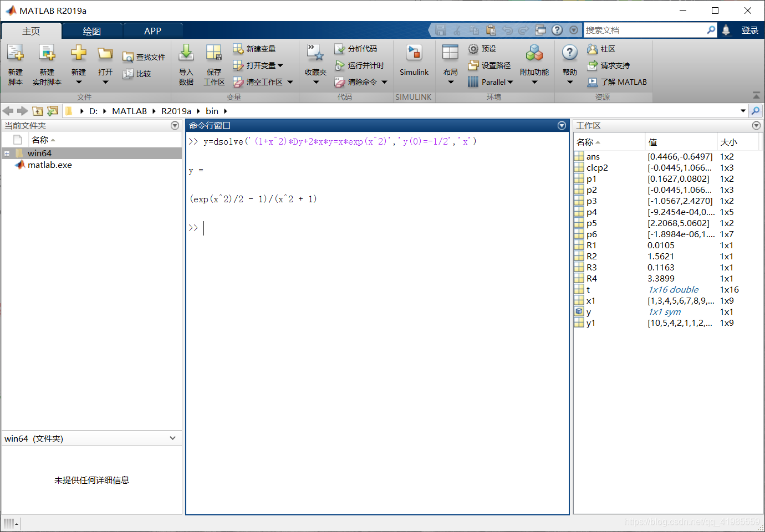Click the New Script (新建脚本) icon
Screen dimensions: 765x532
click(x=16, y=53)
